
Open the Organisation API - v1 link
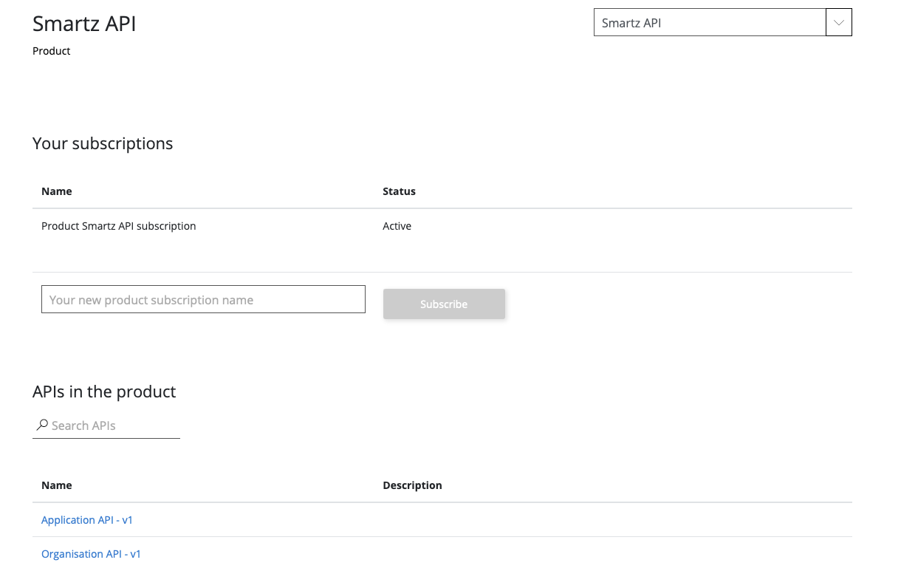tap(91, 554)
